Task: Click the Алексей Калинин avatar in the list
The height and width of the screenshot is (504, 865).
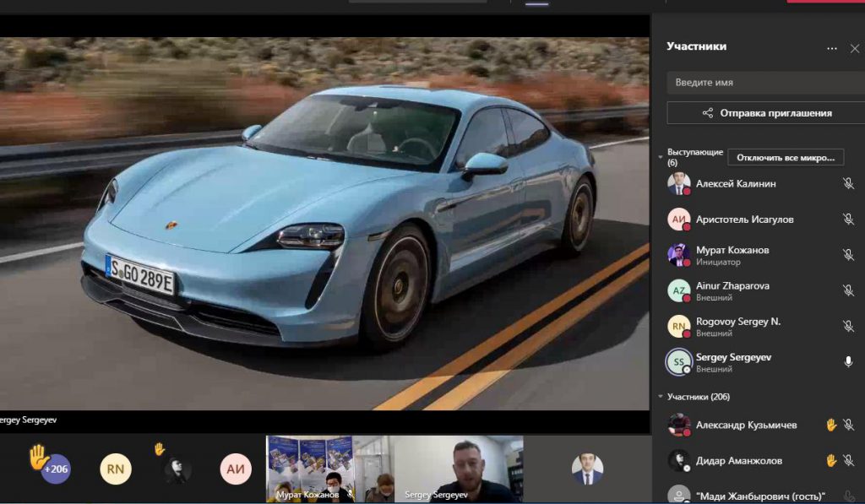Action: (679, 184)
